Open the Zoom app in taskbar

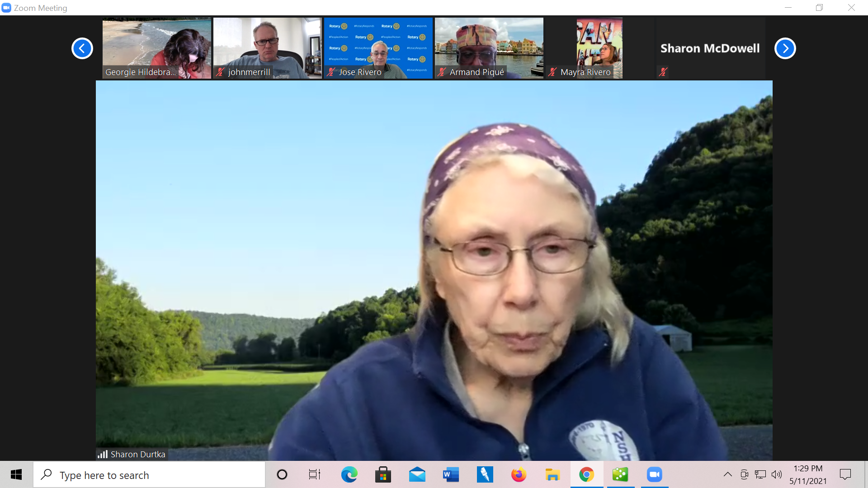pos(654,474)
